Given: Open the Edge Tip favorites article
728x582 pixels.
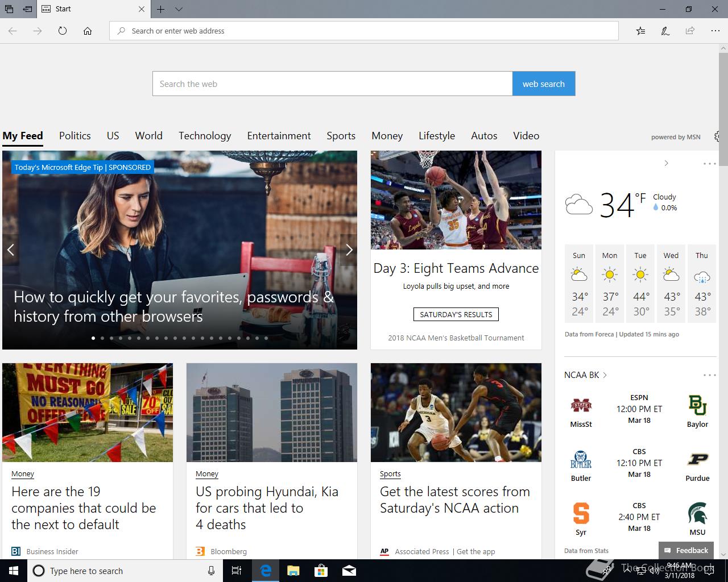Looking at the screenshot, I should (x=173, y=306).
